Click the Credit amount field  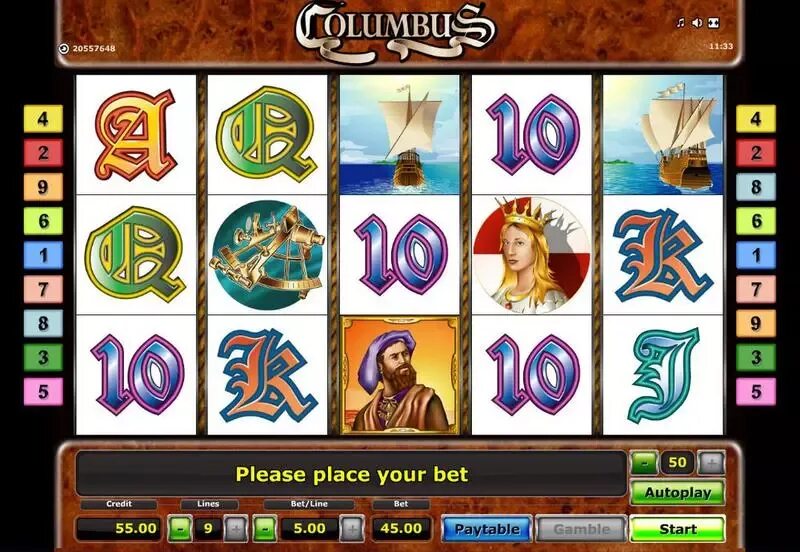point(119,528)
